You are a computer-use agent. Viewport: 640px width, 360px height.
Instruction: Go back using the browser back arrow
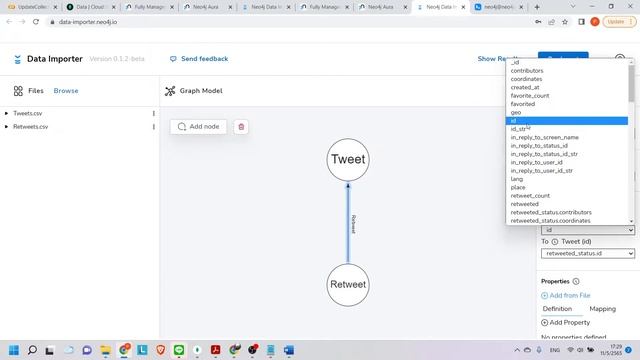(9, 22)
